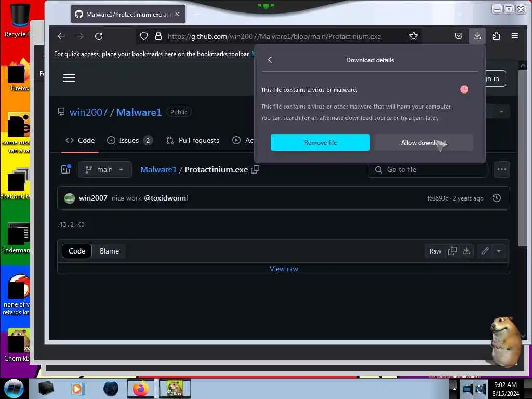Click the Go to file search box
This screenshot has width=532, height=399.
(427, 170)
